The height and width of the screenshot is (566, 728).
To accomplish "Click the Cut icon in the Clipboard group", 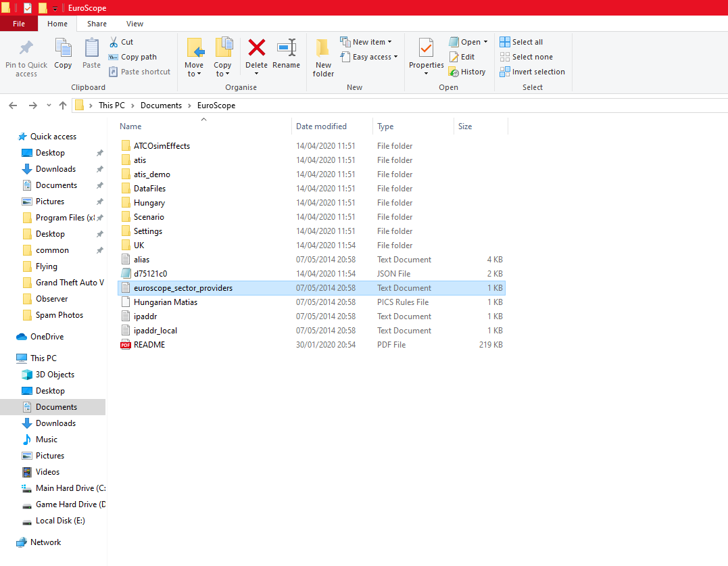I will tap(115, 41).
